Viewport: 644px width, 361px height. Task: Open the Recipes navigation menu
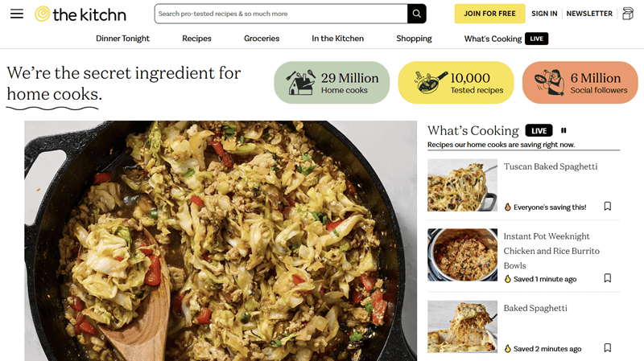coord(196,39)
